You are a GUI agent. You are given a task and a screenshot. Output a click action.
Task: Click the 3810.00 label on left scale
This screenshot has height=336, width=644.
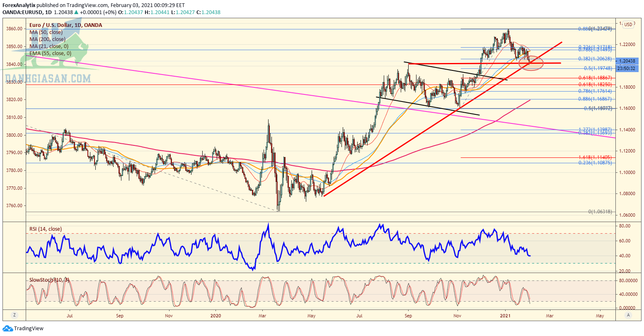14,117
